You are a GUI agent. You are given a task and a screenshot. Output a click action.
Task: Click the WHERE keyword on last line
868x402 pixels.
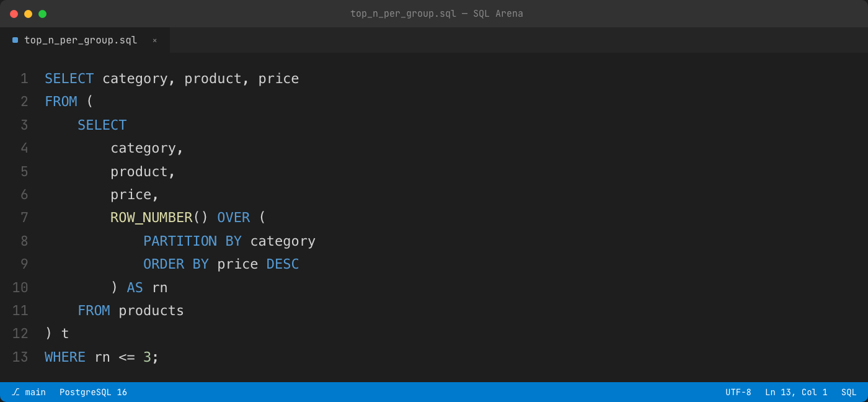click(x=65, y=357)
